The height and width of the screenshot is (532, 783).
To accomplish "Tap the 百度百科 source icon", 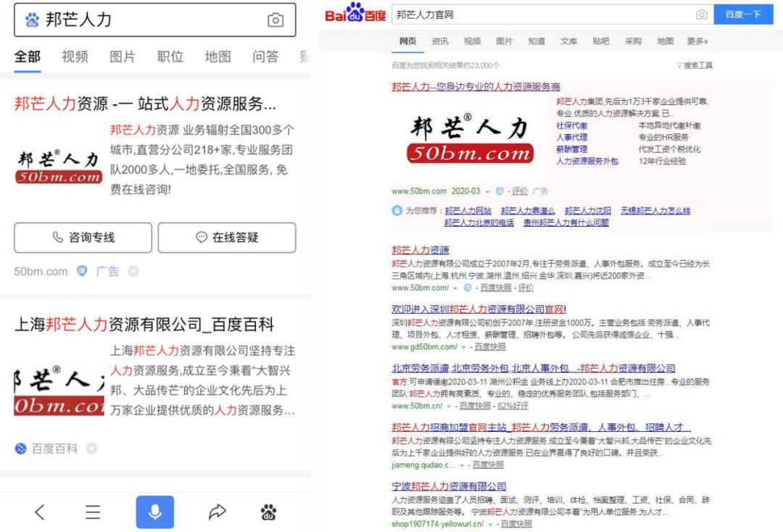I will pyautogui.click(x=20, y=448).
